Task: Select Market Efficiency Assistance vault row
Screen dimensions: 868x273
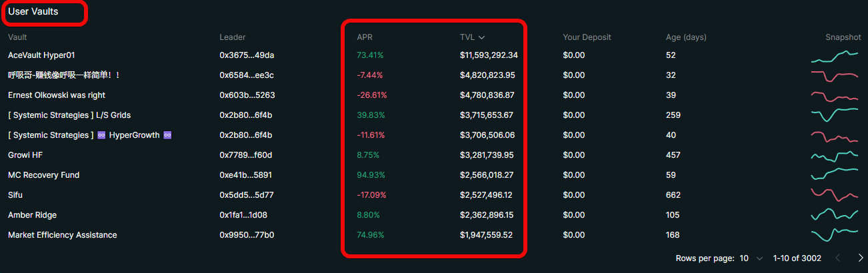Action: (62, 235)
